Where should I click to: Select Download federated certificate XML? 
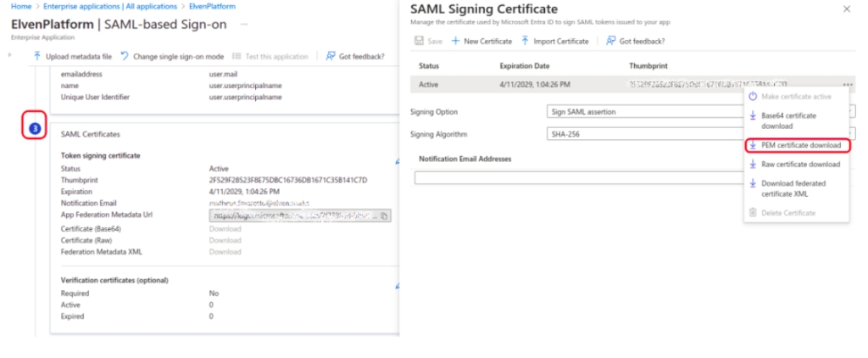(x=793, y=188)
